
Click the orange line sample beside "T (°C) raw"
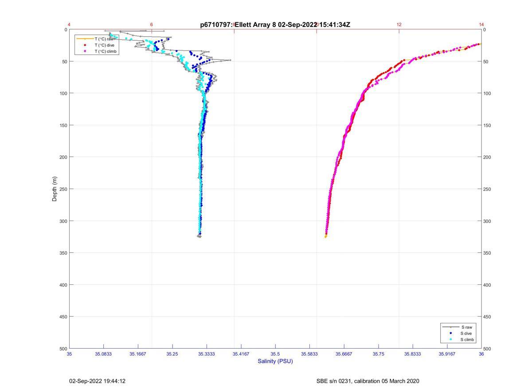85,39
